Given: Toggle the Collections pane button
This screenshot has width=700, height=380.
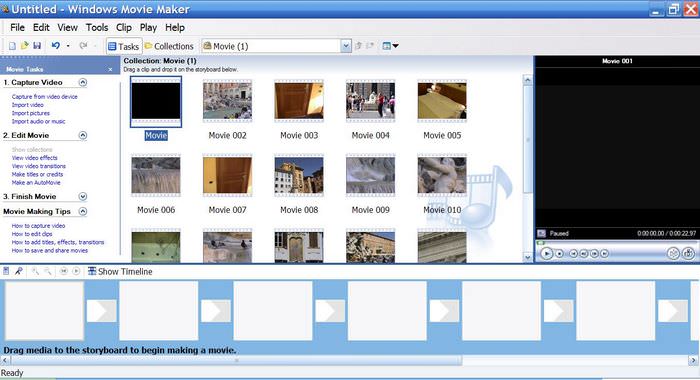Looking at the screenshot, I should [169, 46].
